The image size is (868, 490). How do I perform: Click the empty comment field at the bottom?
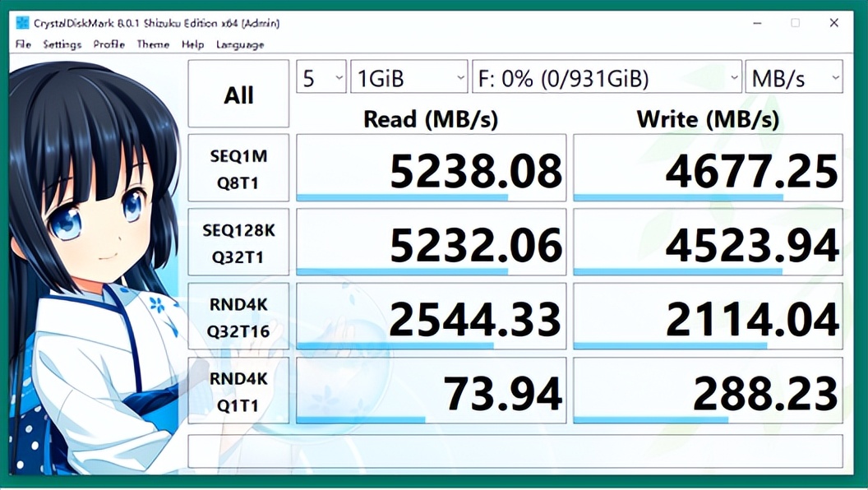tap(518, 450)
